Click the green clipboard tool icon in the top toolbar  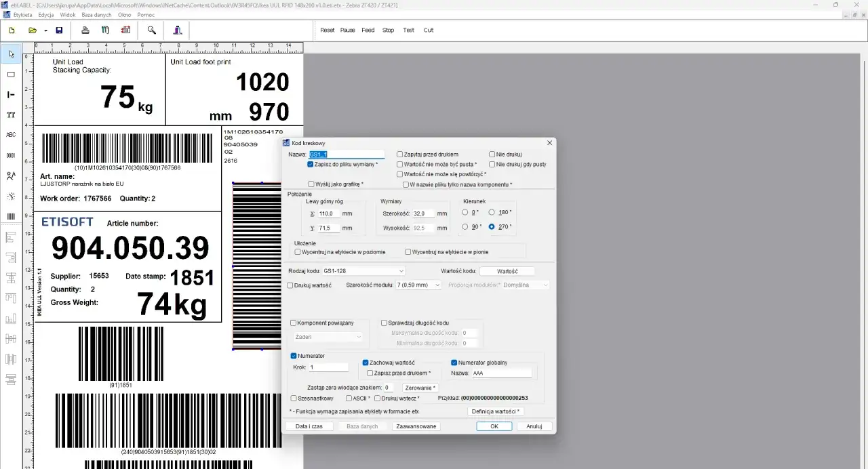pyautogui.click(x=106, y=30)
